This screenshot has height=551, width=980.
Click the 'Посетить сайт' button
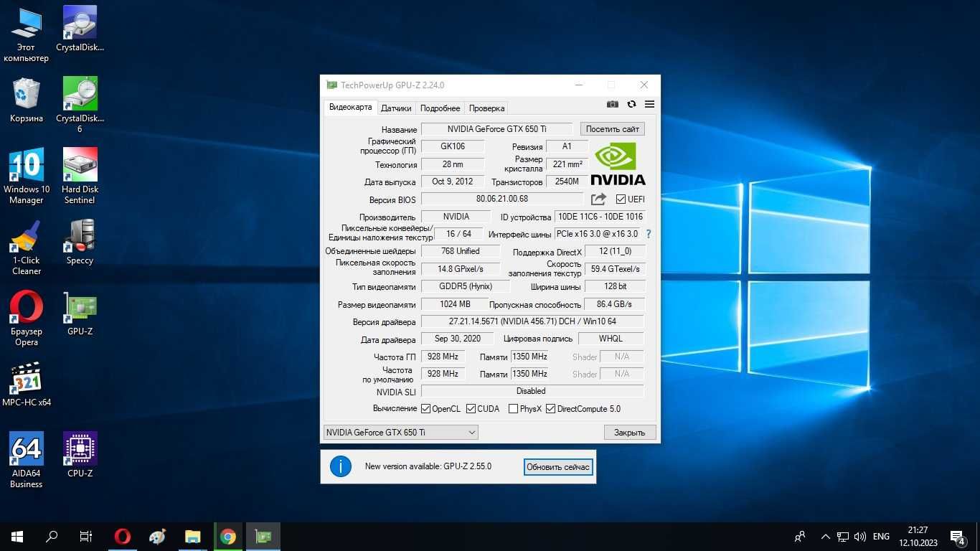(x=612, y=129)
